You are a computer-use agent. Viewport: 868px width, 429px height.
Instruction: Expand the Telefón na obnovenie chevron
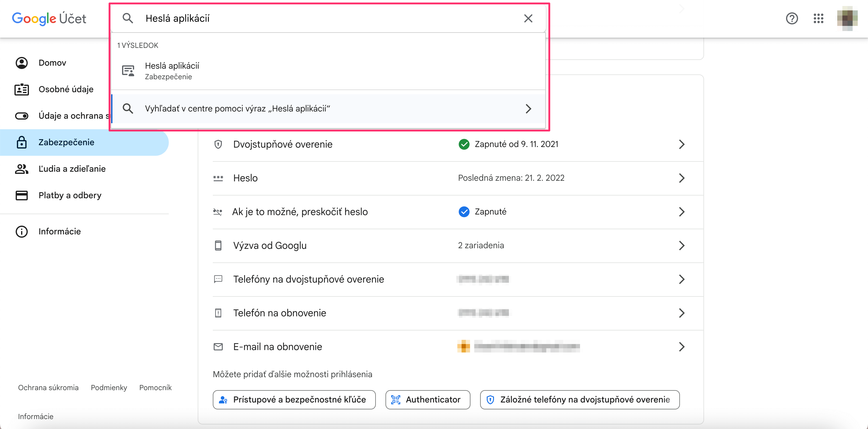681,313
